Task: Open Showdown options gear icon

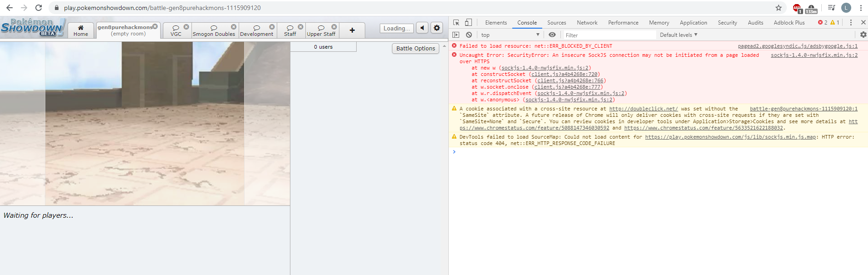Action: pos(436,28)
